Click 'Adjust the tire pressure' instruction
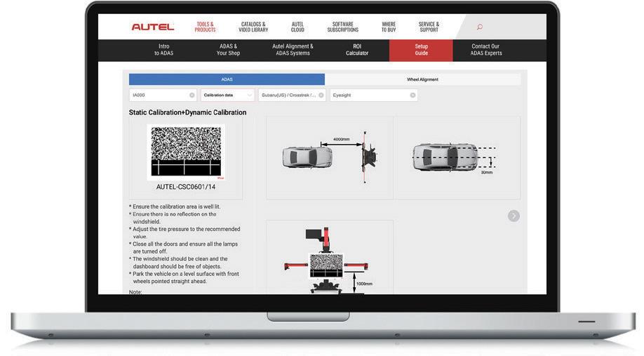644x356 pixels. point(185,232)
